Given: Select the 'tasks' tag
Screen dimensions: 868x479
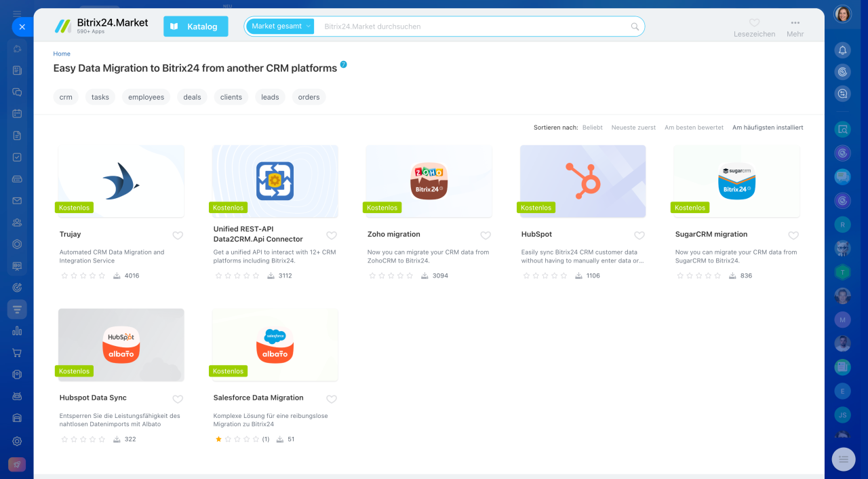Looking at the screenshot, I should (100, 97).
